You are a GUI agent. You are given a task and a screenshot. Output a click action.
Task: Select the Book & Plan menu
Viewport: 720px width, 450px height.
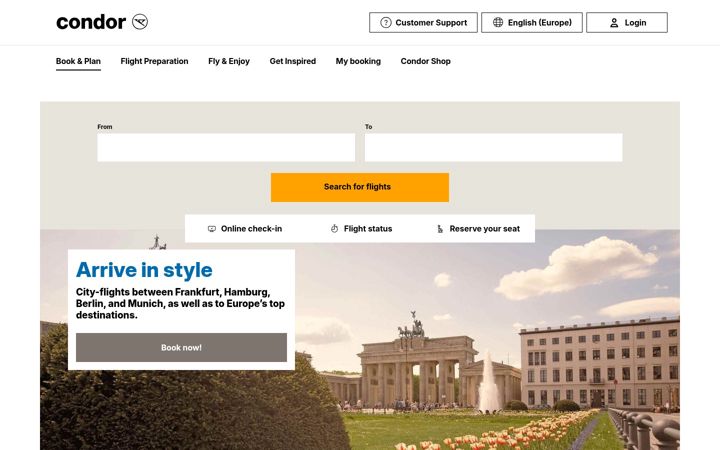[x=78, y=61]
